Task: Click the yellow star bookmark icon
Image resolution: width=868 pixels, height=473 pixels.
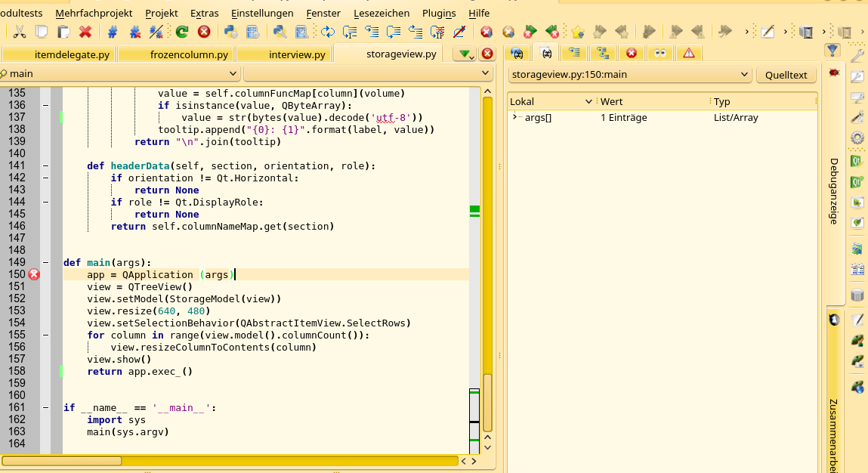Action: [577, 32]
